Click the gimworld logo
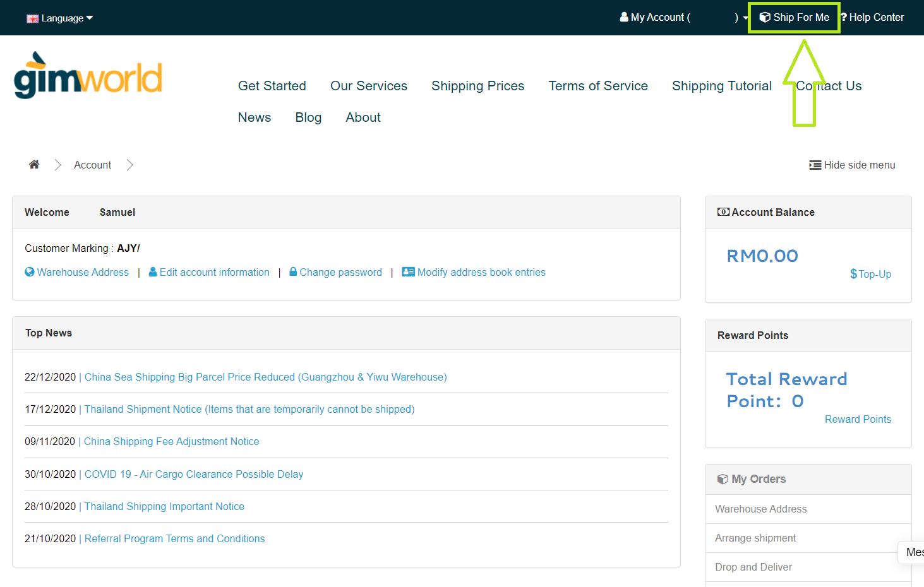The width and height of the screenshot is (924, 587). (x=88, y=76)
